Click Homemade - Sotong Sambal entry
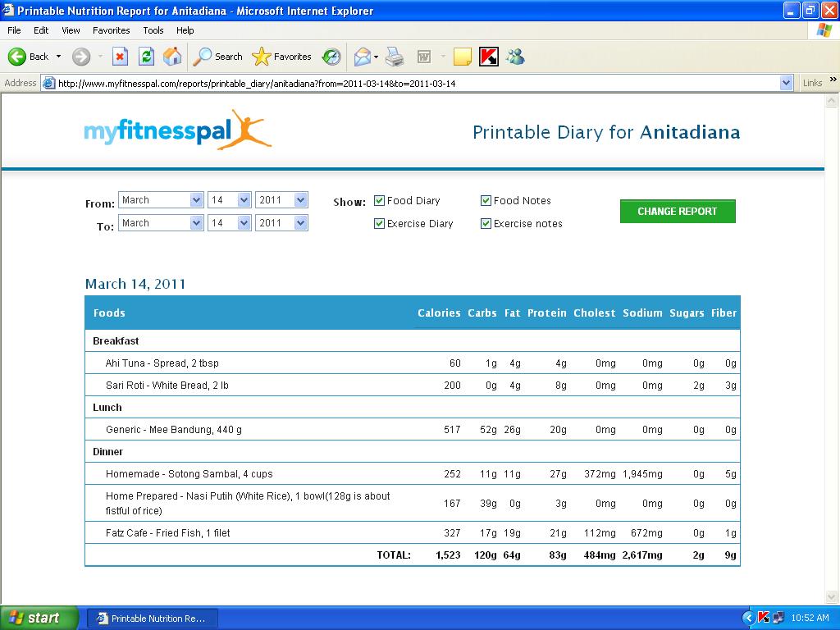 tap(189, 474)
